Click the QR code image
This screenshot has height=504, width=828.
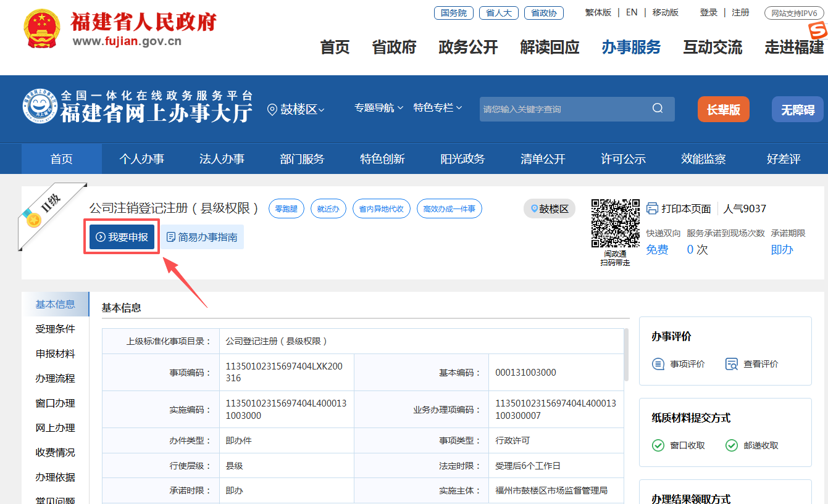615,223
